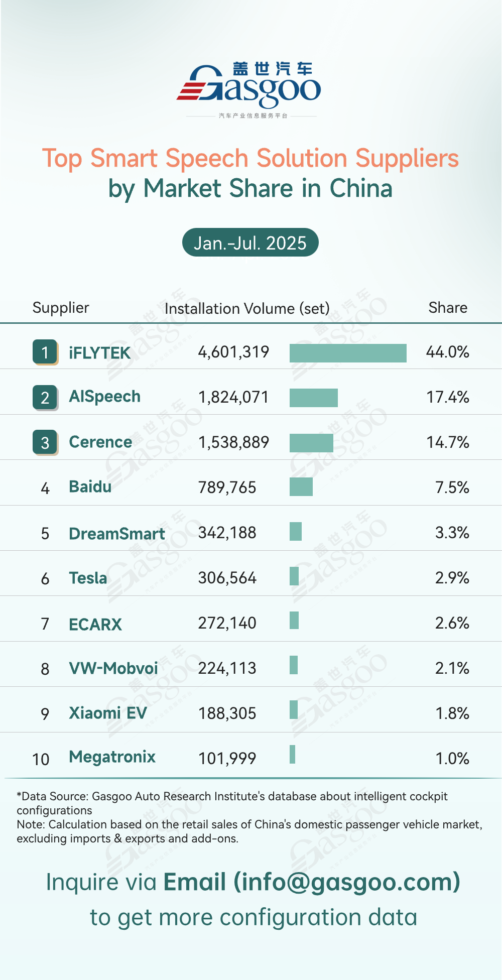The width and height of the screenshot is (502, 980).
Task: Click the Xiaomi EV supplier name
Action: tap(108, 713)
